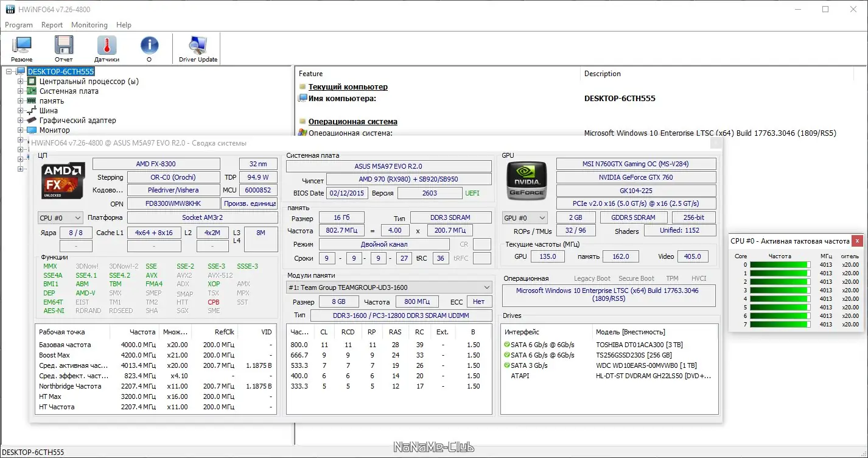
Task: Open the GPU #0 selector dropdown
Action: tap(525, 218)
